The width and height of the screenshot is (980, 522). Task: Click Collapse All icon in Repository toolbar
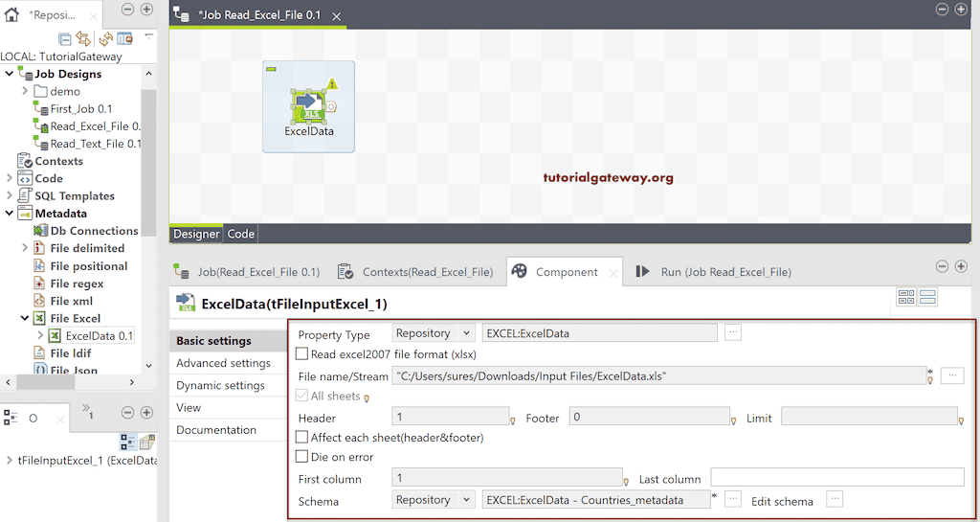click(x=65, y=38)
